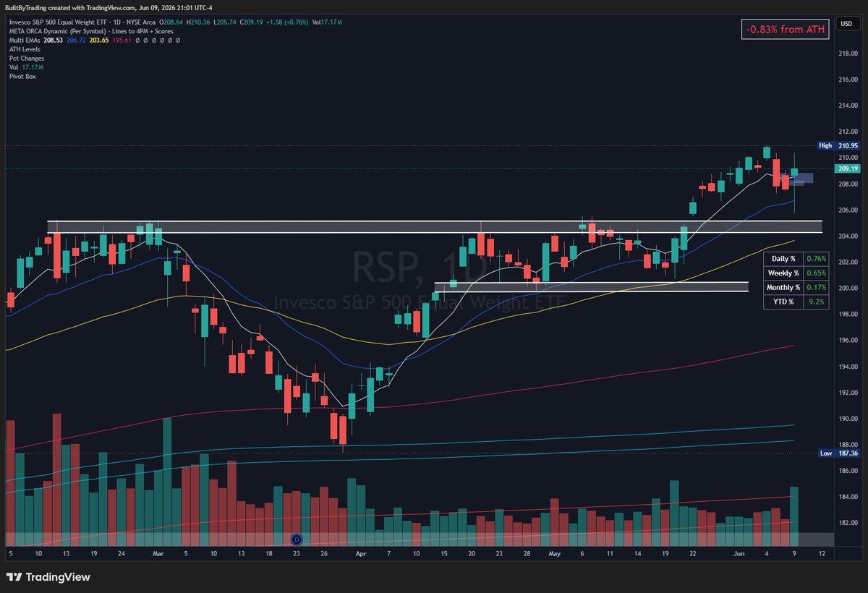Click the 'Weekly %' table cell
The width and height of the screenshot is (868, 593).
pyautogui.click(x=783, y=273)
